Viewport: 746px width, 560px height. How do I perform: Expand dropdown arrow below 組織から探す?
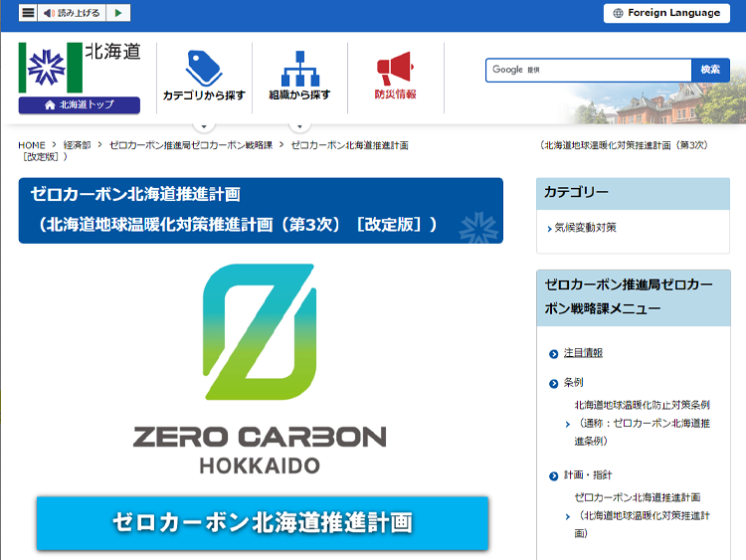[299, 126]
